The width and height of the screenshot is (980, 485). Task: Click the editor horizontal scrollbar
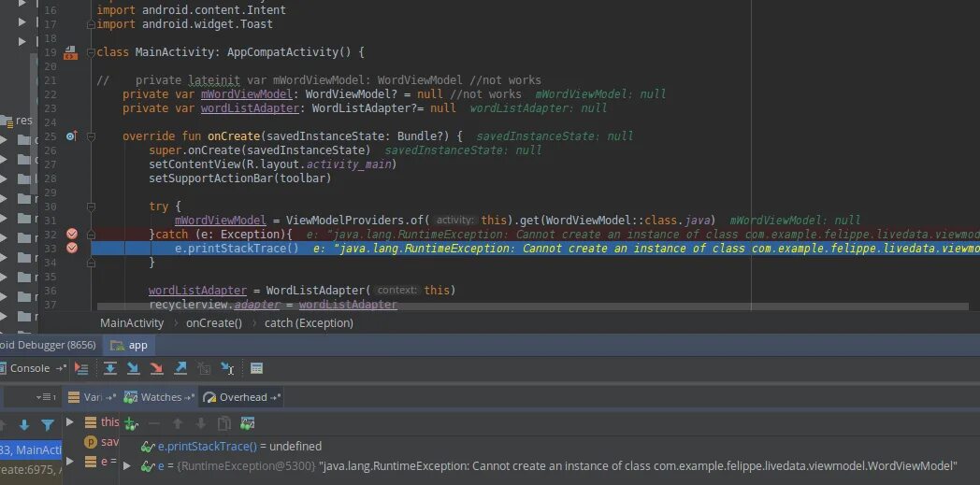tap(532, 307)
